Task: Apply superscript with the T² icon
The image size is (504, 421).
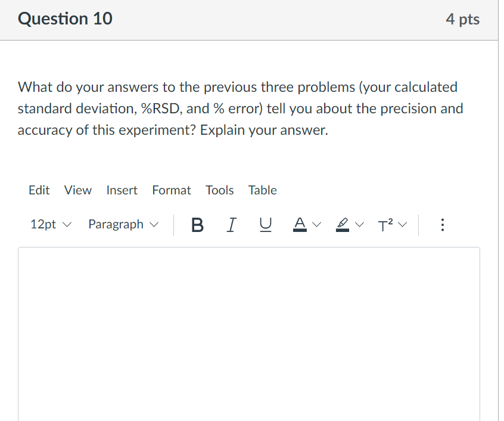Action: point(385,224)
